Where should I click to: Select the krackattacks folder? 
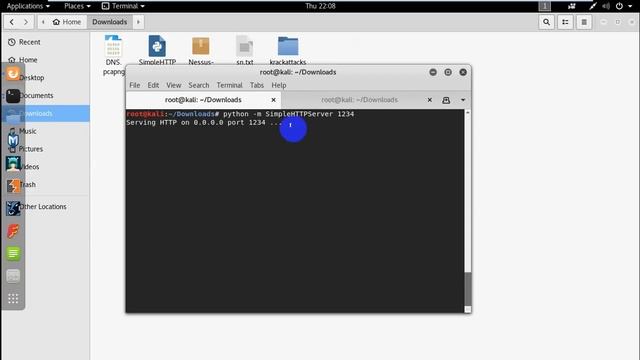(288, 50)
